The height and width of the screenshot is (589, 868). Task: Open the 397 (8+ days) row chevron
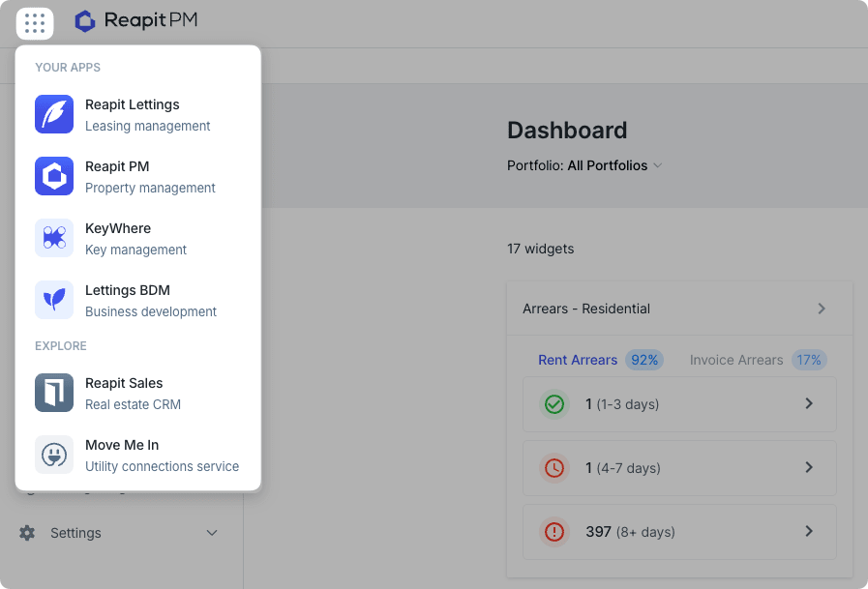pos(809,531)
